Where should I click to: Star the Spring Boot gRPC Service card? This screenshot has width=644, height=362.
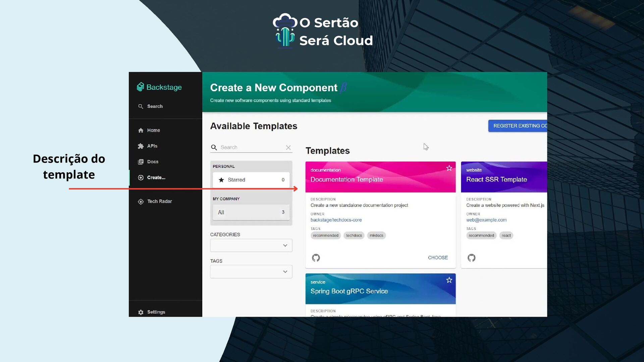click(449, 280)
